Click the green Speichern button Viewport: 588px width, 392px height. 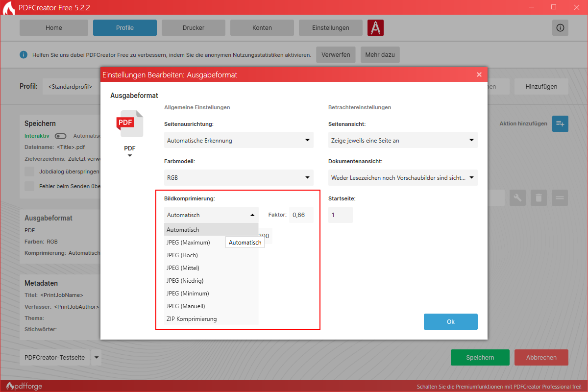tap(480, 358)
